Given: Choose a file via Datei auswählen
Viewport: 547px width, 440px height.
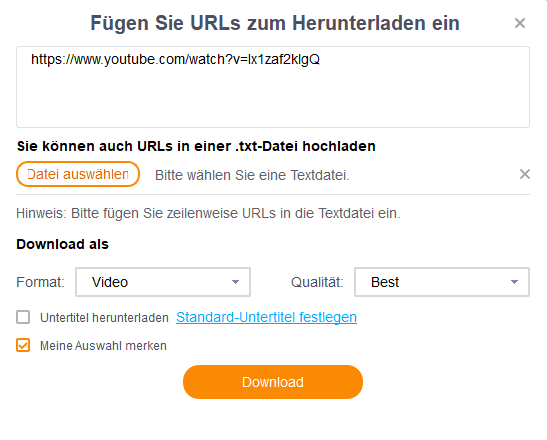Looking at the screenshot, I should (78, 174).
